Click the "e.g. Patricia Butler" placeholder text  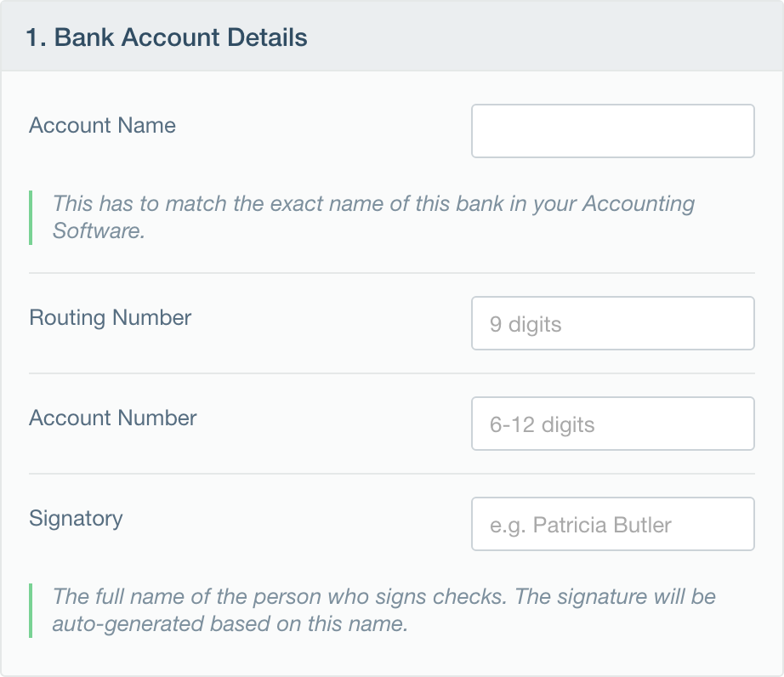[580, 525]
